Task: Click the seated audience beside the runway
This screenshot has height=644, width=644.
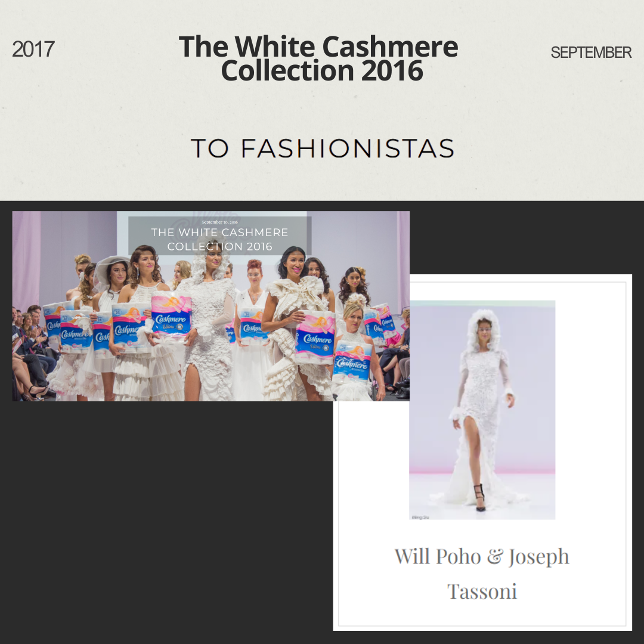Action: [x=31, y=353]
